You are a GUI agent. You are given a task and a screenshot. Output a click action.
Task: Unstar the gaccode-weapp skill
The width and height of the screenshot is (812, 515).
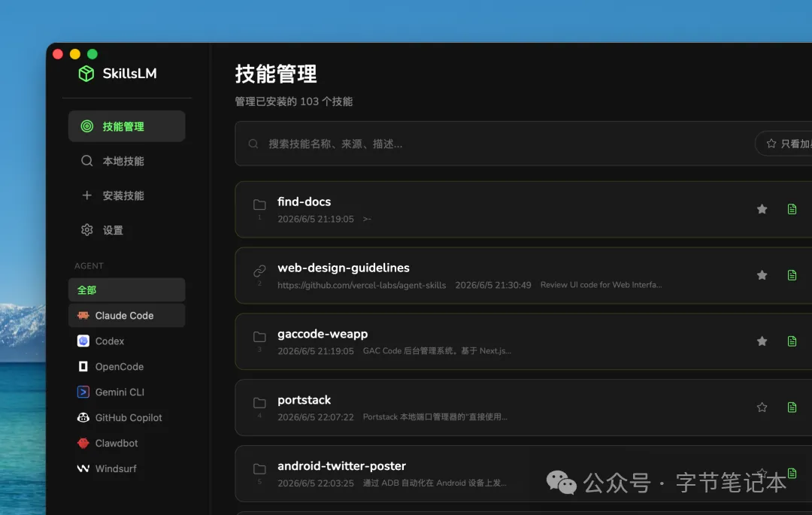762,341
